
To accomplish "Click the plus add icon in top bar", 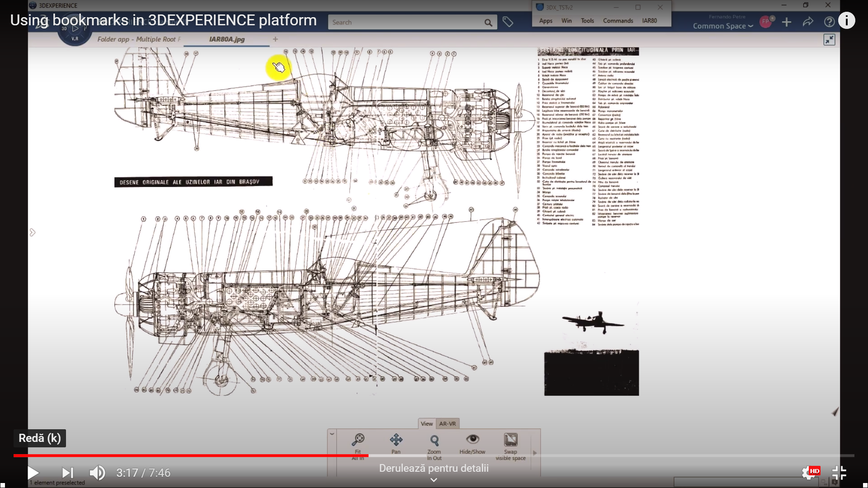I will click(787, 22).
